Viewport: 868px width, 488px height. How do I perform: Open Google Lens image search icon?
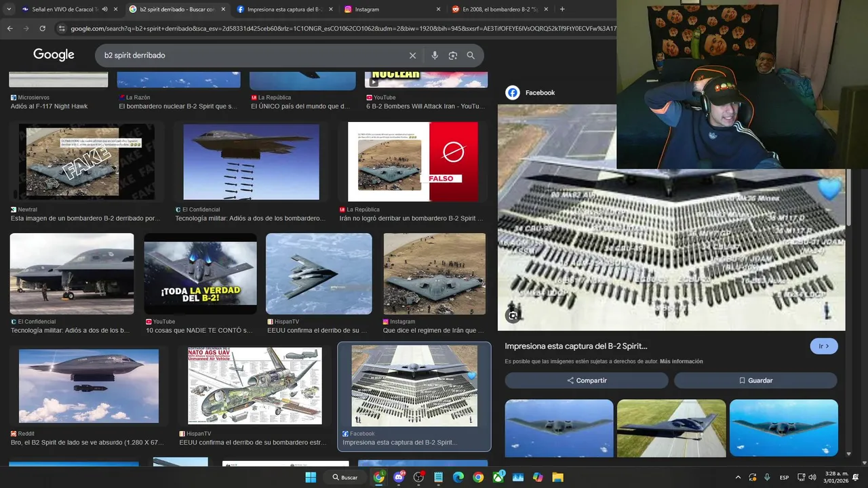coord(453,56)
